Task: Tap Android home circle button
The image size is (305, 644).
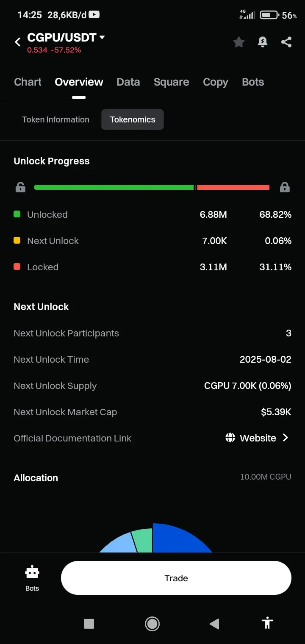Action: [152, 623]
